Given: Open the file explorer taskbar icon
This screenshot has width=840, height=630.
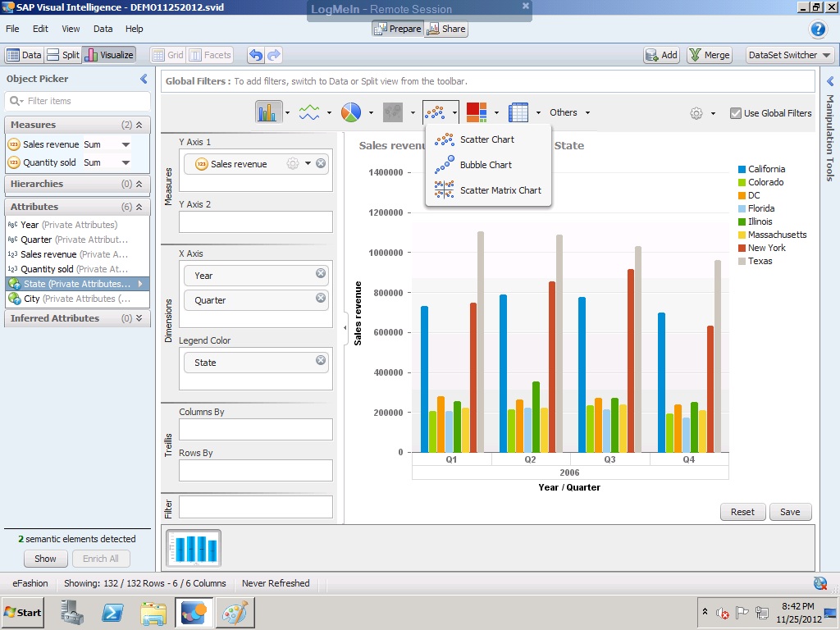Looking at the screenshot, I should tap(153, 612).
